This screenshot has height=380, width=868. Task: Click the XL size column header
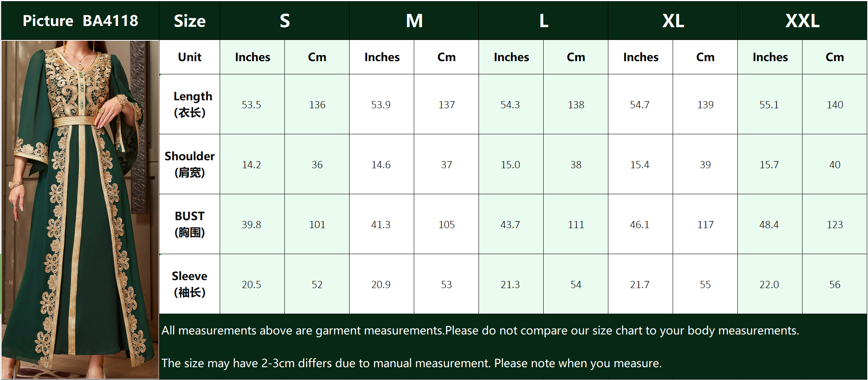click(x=673, y=21)
